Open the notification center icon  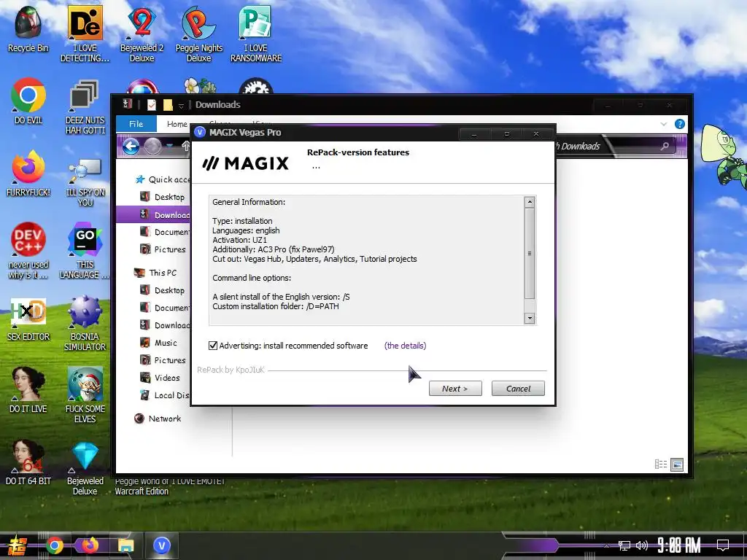point(723,545)
